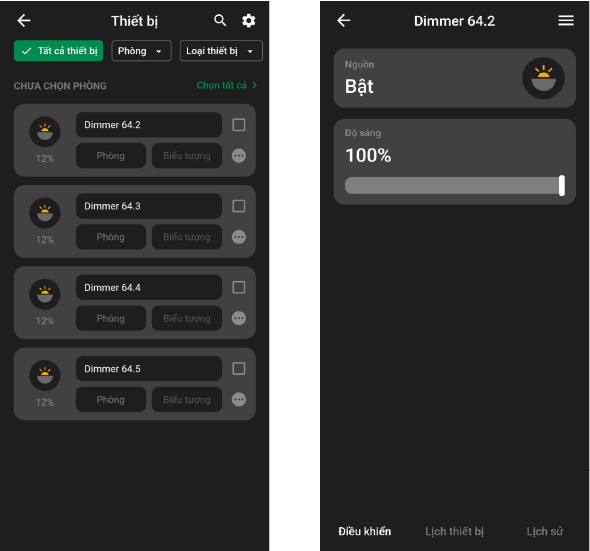590x551 pixels.
Task: Click the 12% label under Dimmer 64.3 icon
Action: (45, 240)
